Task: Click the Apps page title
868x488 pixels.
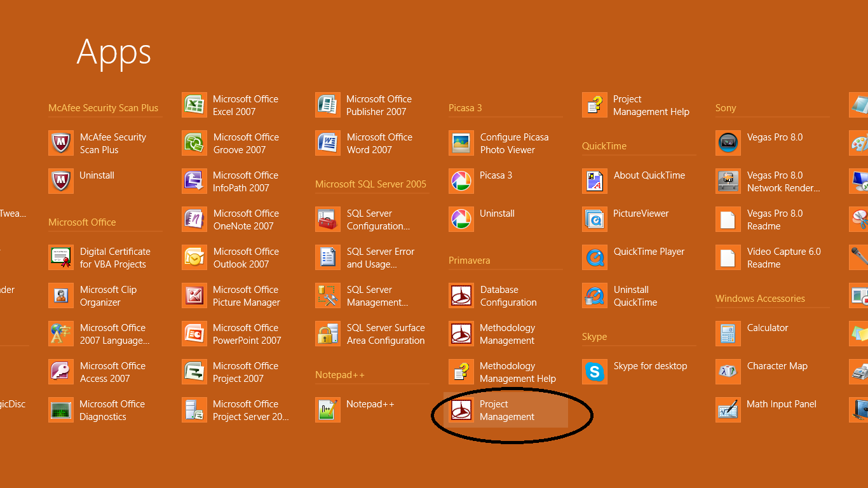Action: pos(114,53)
